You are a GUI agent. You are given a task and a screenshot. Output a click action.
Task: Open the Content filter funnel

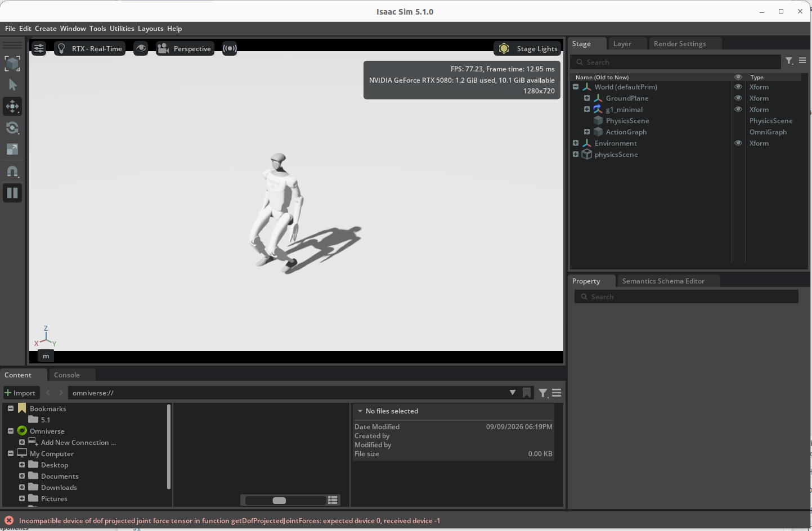coord(543,393)
